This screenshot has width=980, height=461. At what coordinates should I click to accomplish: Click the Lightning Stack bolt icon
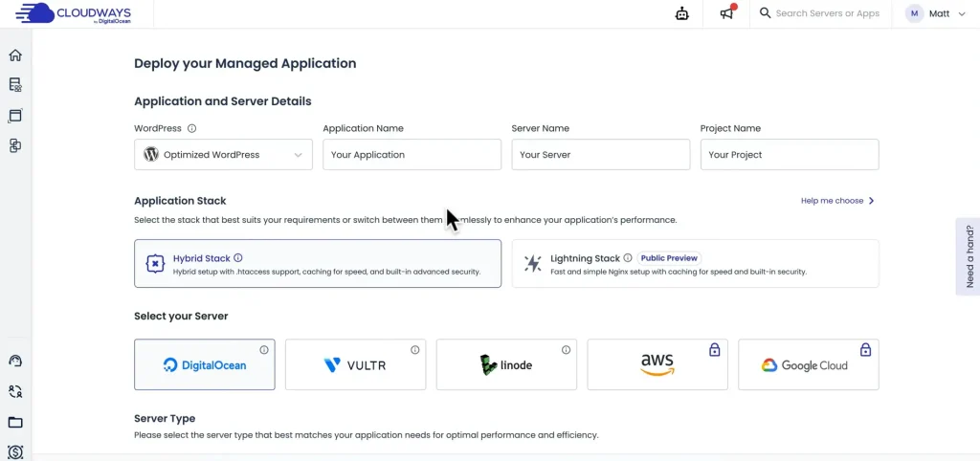(x=532, y=264)
